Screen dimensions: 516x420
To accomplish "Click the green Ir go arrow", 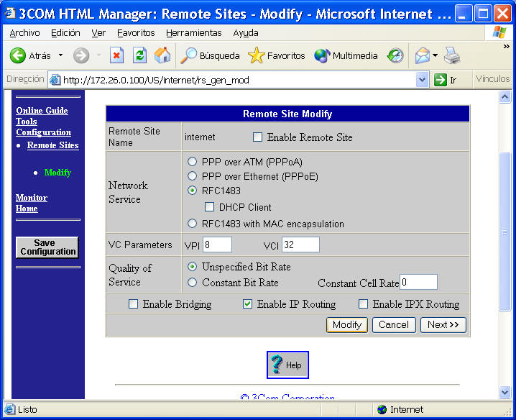I will (x=441, y=80).
